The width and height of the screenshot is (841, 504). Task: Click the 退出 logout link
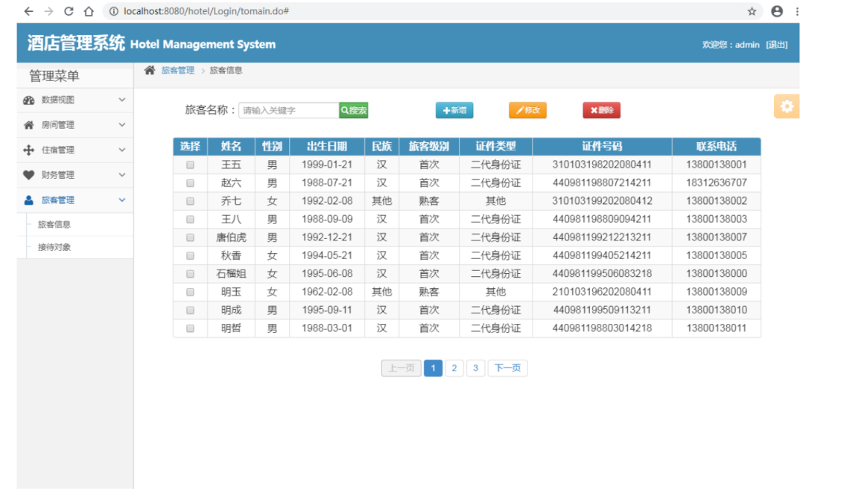777,45
